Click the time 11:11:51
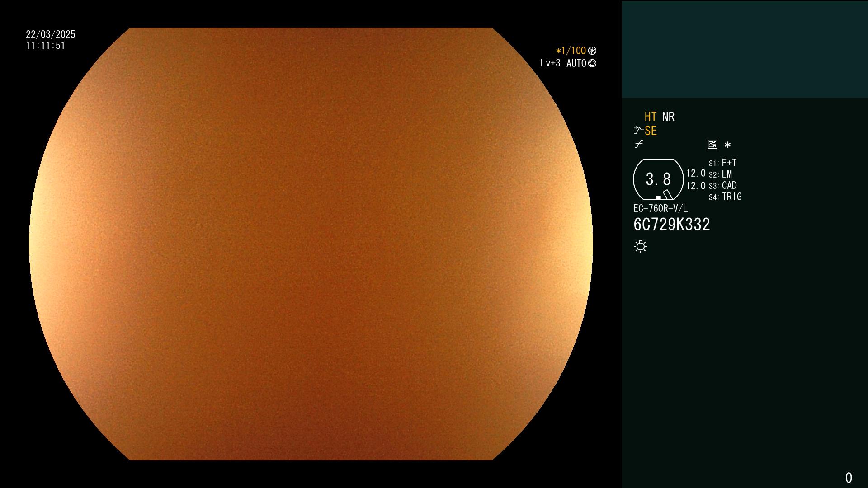868x488 pixels. [46, 46]
